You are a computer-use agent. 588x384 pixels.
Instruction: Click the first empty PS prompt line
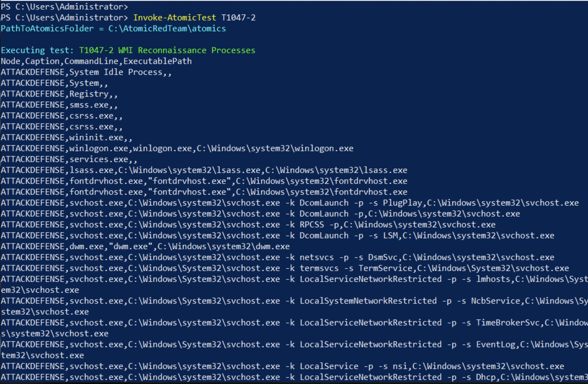(x=65, y=7)
